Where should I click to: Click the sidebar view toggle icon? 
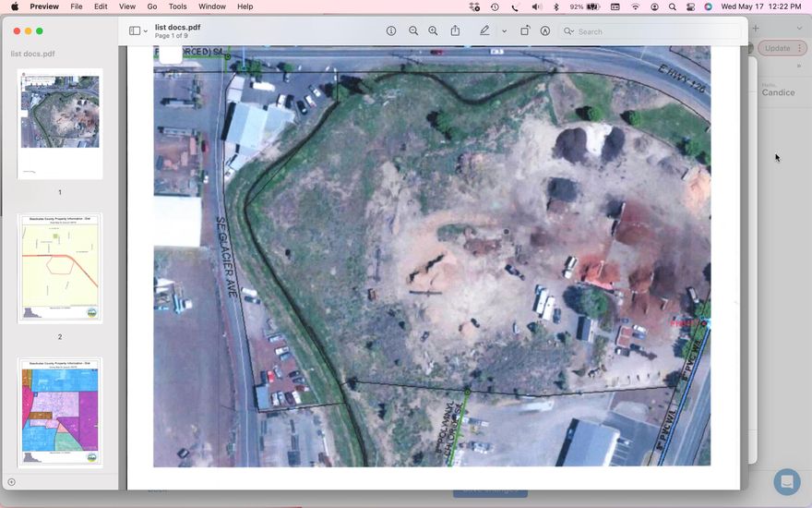click(x=135, y=31)
